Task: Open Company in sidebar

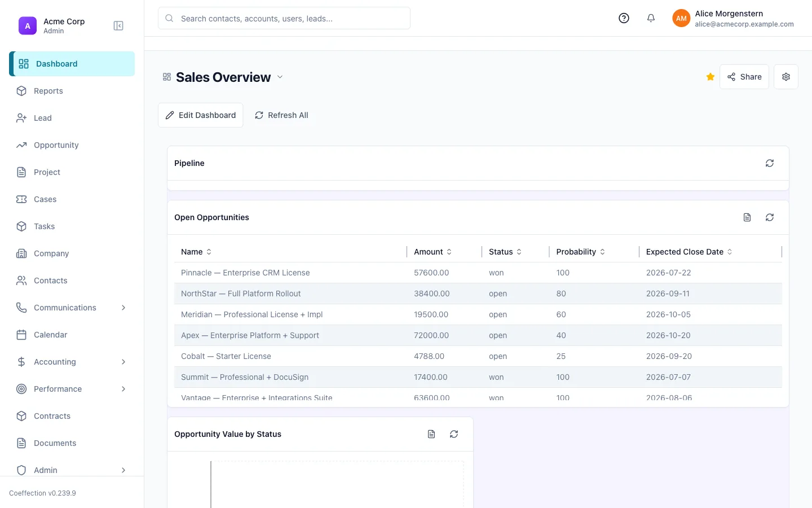Action: coord(72,253)
